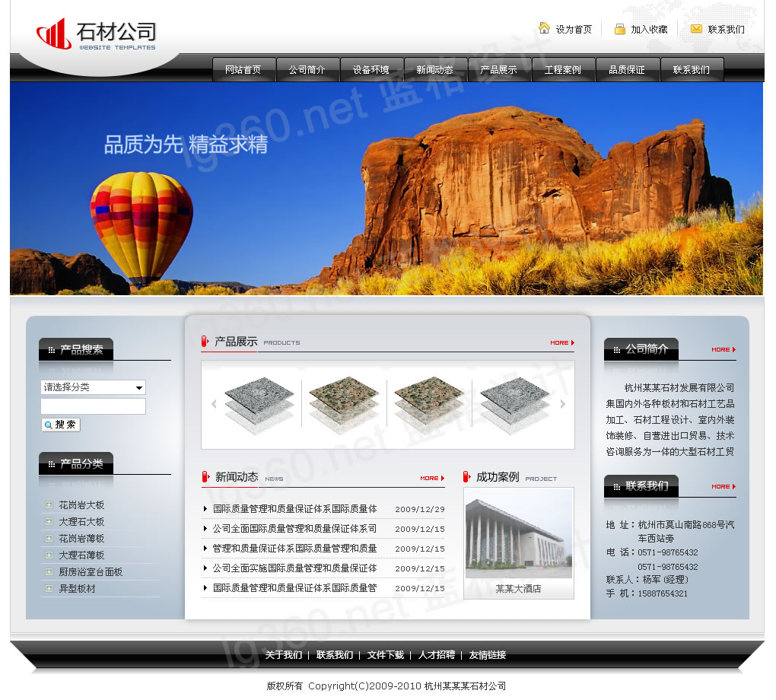Click the red bookmark icon beside 产品展示
Image resolution: width=776 pixels, height=700 pixels.
click(x=204, y=342)
